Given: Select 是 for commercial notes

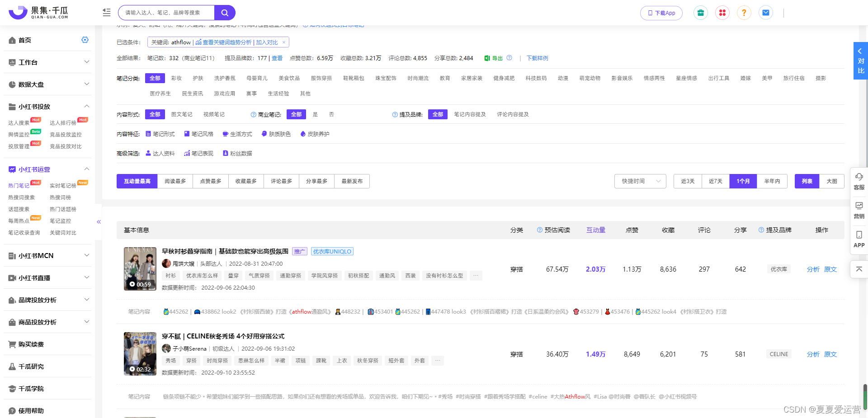Looking at the screenshot, I should pyautogui.click(x=315, y=114).
